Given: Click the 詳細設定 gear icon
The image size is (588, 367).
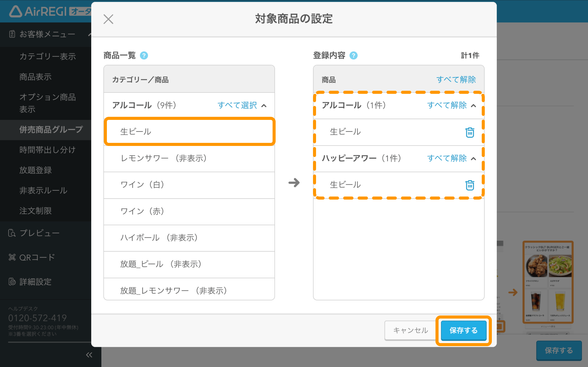Looking at the screenshot, I should [x=12, y=281].
